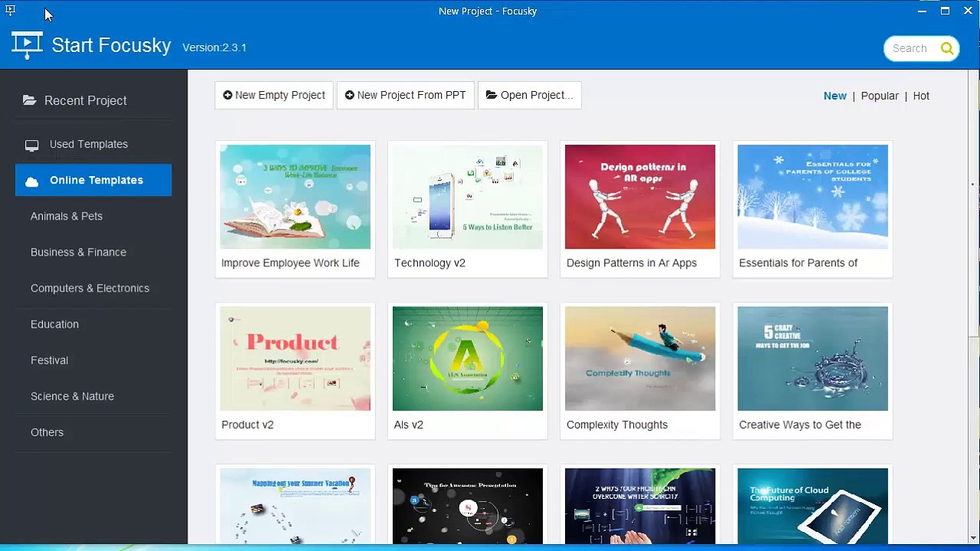The image size is (980, 551).
Task: Create a New Empty Project
Action: [x=274, y=95]
